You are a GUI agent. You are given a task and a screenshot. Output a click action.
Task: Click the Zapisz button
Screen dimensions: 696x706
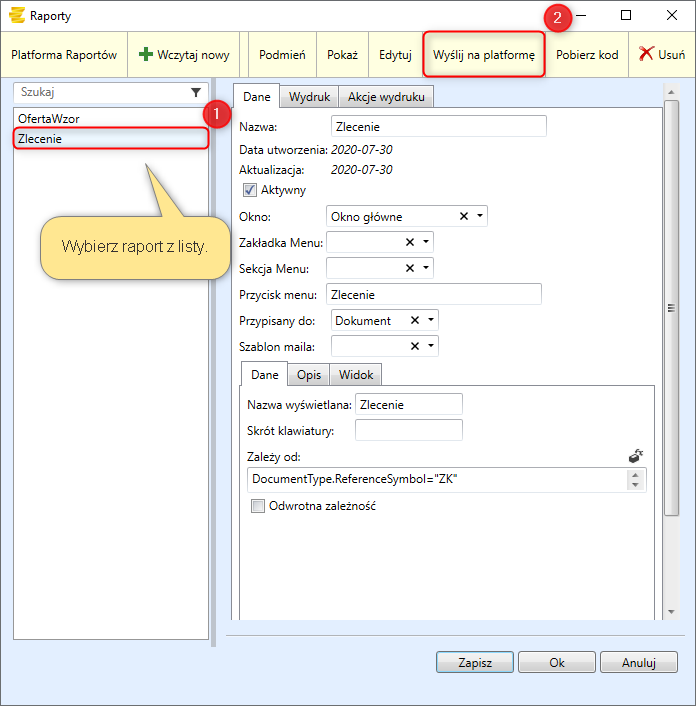[474, 662]
